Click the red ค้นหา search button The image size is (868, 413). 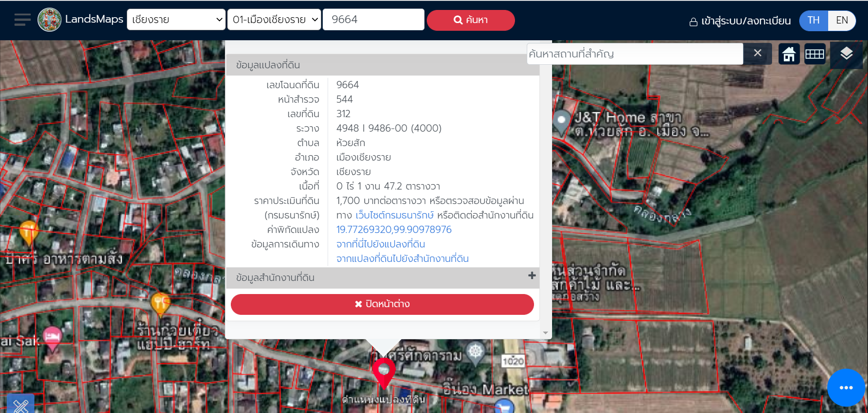coord(471,20)
